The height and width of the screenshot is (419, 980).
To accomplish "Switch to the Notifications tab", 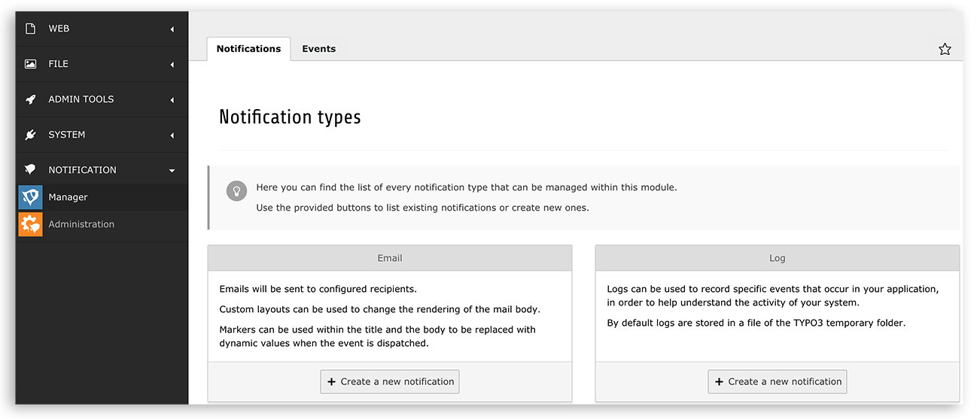I will click(x=248, y=49).
